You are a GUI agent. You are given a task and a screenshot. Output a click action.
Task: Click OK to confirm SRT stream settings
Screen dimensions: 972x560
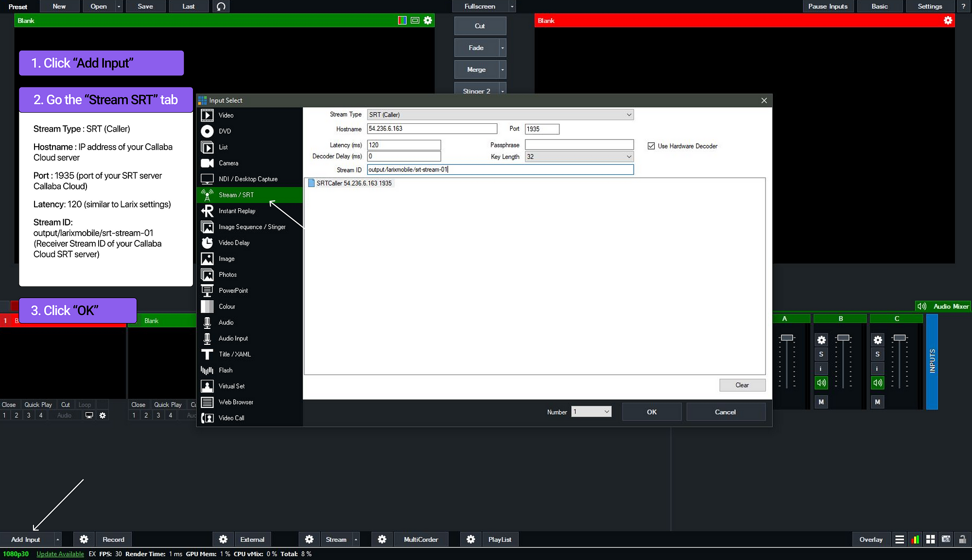tap(651, 412)
